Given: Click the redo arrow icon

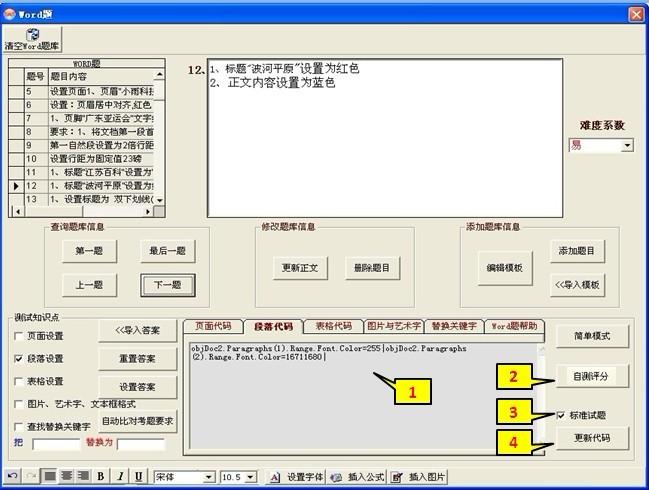Looking at the screenshot, I should (x=31, y=476).
